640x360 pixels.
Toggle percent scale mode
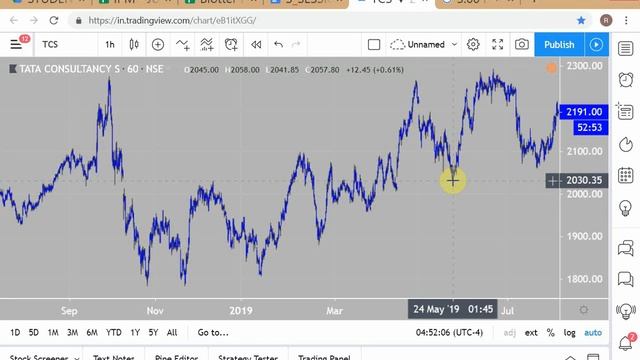point(551,333)
